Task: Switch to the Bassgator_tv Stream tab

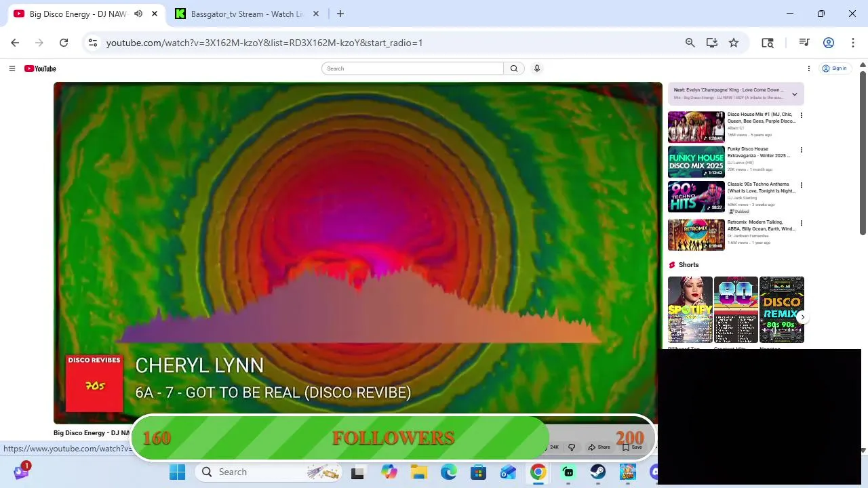Action: [248, 14]
